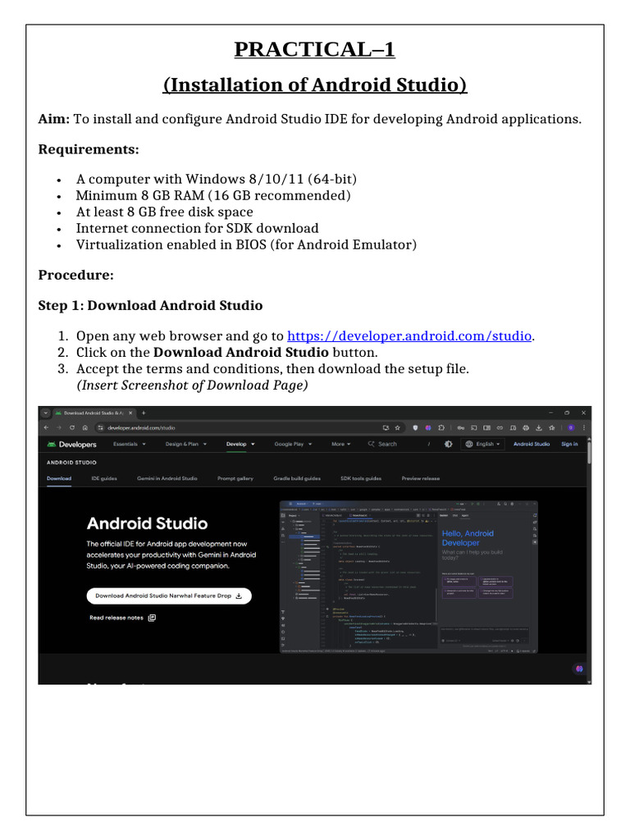This screenshot has height=840, width=630.
Task: Expand the Design & Plan menu
Action: tap(186, 444)
